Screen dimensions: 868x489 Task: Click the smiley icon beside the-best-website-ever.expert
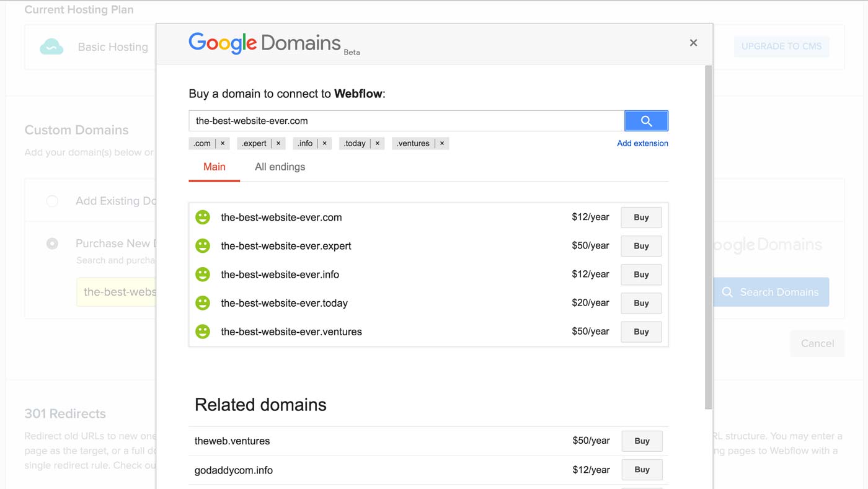[x=203, y=245]
